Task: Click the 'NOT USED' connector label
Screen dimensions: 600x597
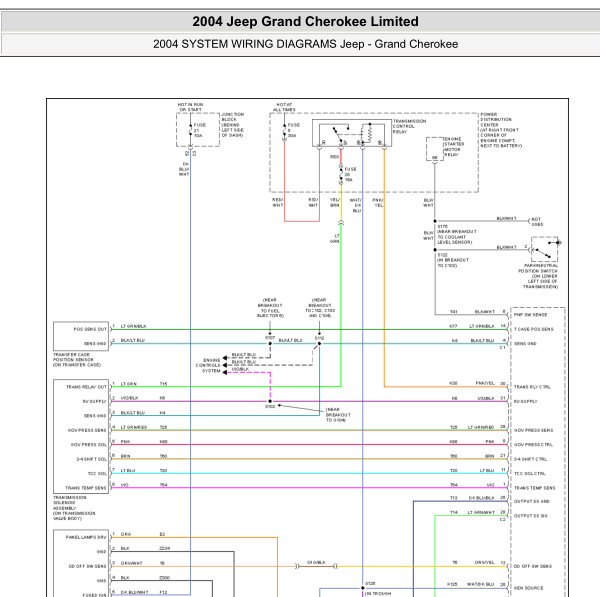Action: point(537,222)
